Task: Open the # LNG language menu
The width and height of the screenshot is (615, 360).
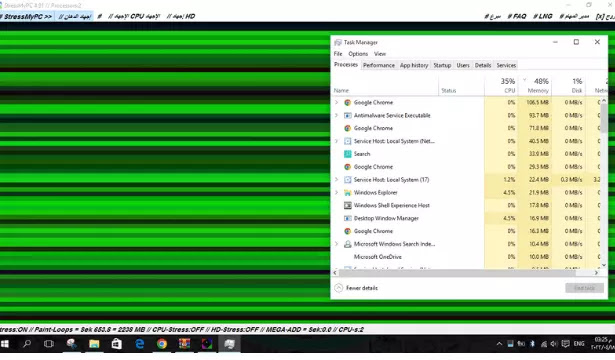Action: (542, 16)
